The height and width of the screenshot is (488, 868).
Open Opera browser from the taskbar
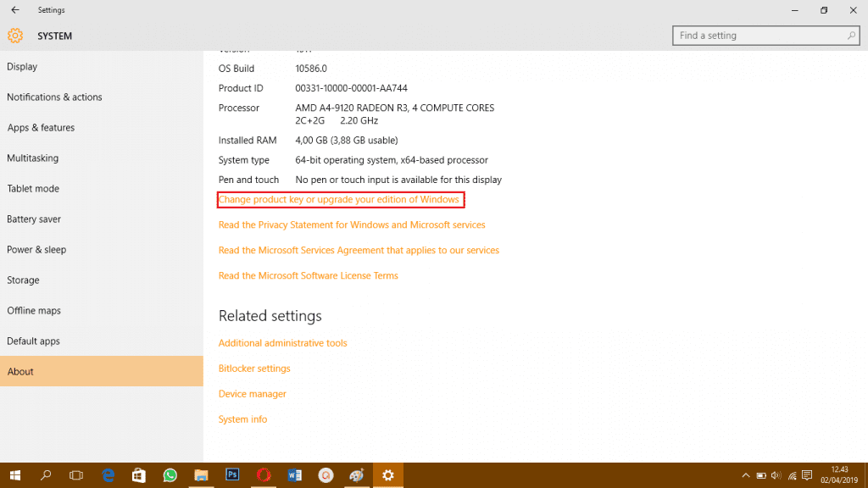click(264, 475)
